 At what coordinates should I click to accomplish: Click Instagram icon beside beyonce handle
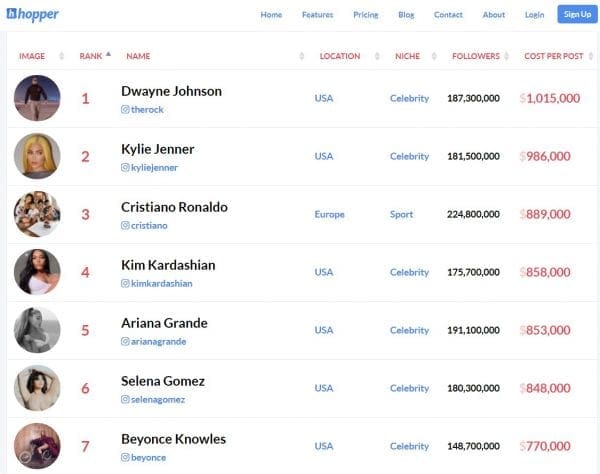coord(125,457)
